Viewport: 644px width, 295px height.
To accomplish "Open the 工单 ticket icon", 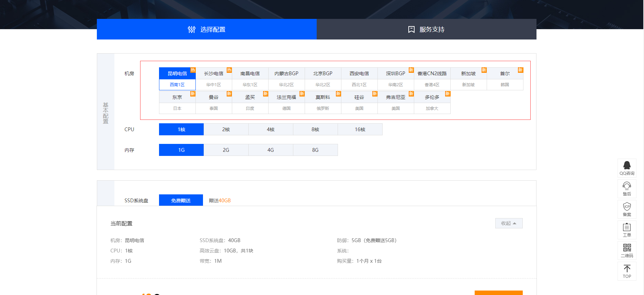I will click(627, 227).
